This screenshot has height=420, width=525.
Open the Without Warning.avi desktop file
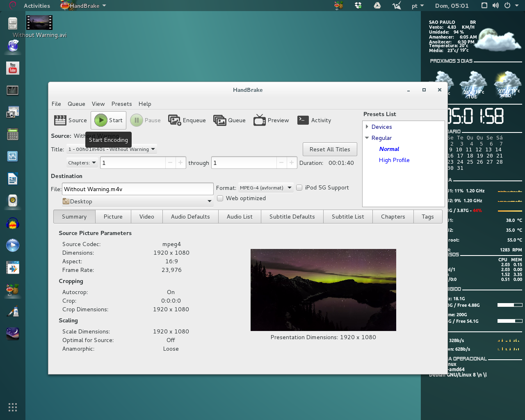(39, 27)
